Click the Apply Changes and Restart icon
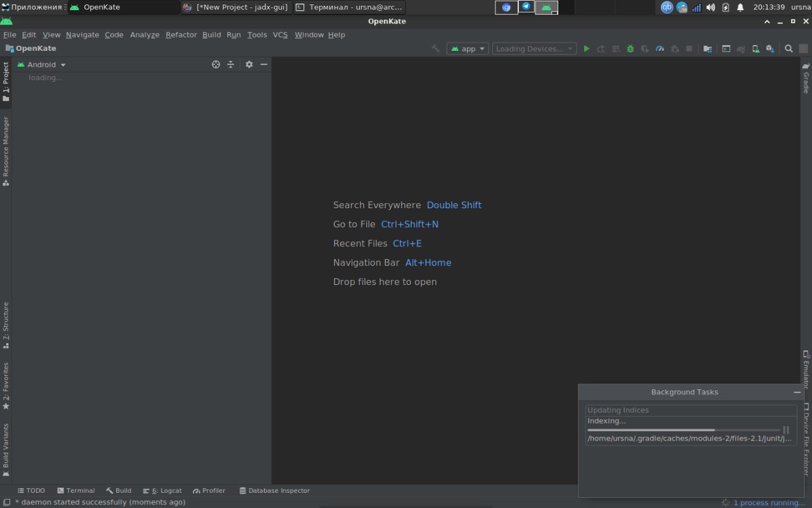The width and height of the screenshot is (812, 508). pyautogui.click(x=601, y=49)
